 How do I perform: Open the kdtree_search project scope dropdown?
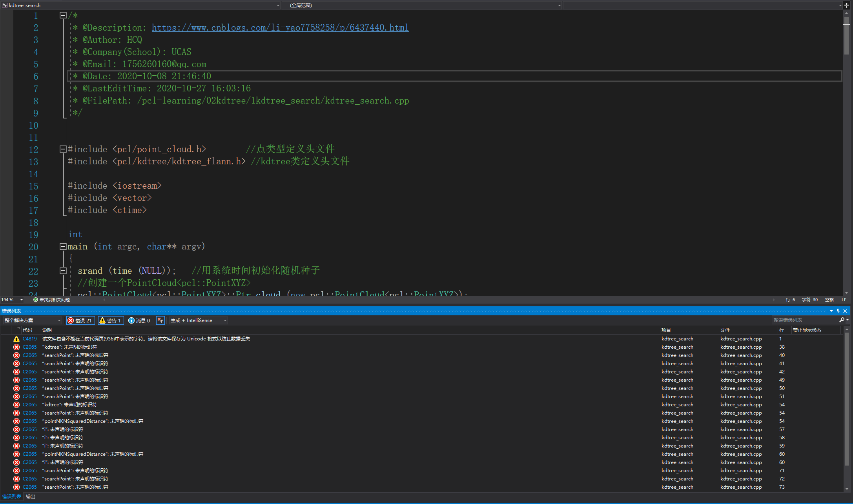pos(140,5)
